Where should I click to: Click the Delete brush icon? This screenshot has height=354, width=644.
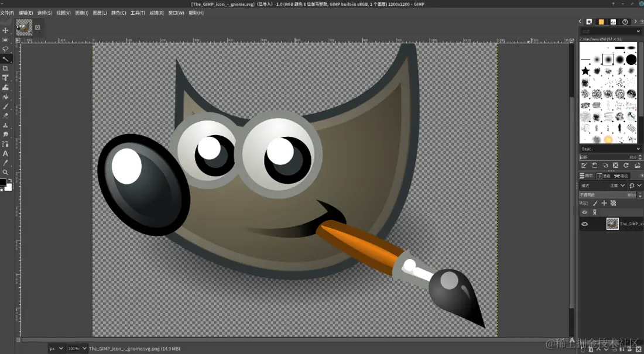616,165
